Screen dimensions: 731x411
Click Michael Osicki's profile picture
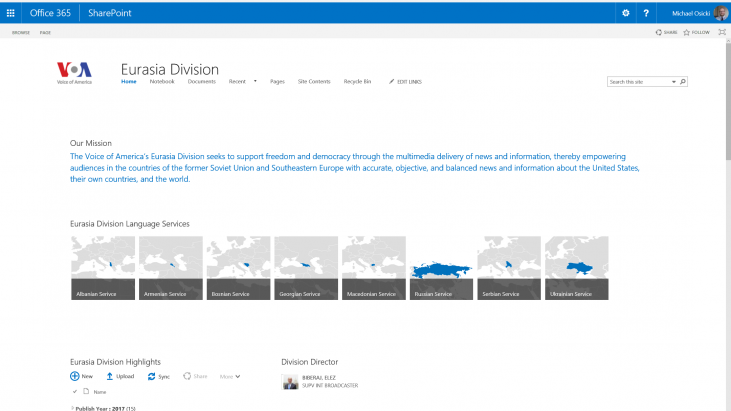coord(721,13)
